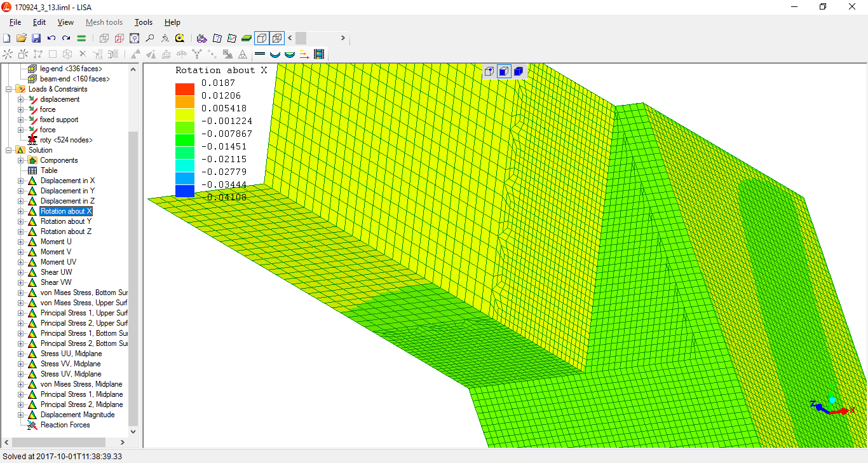
Task: Collapse the Loads & Constraints node
Action: (x=9, y=89)
